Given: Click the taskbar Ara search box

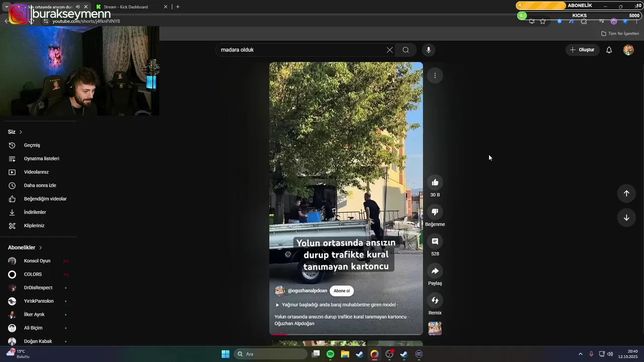Looking at the screenshot, I should [271, 354].
